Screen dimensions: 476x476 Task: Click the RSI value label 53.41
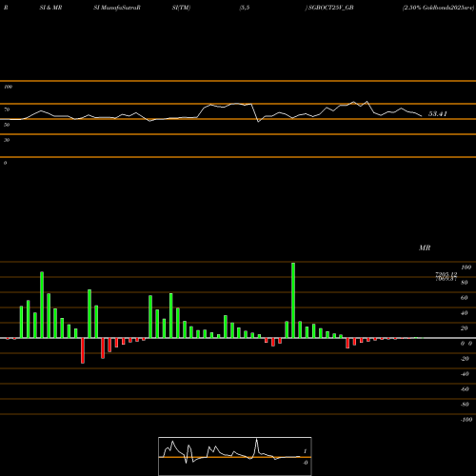click(438, 113)
